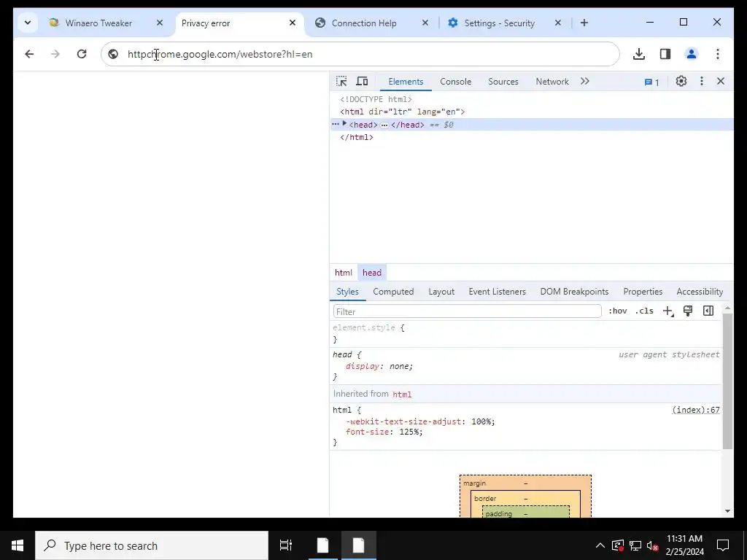
Task: Open the Accessibility sub-tab
Action: (700, 292)
